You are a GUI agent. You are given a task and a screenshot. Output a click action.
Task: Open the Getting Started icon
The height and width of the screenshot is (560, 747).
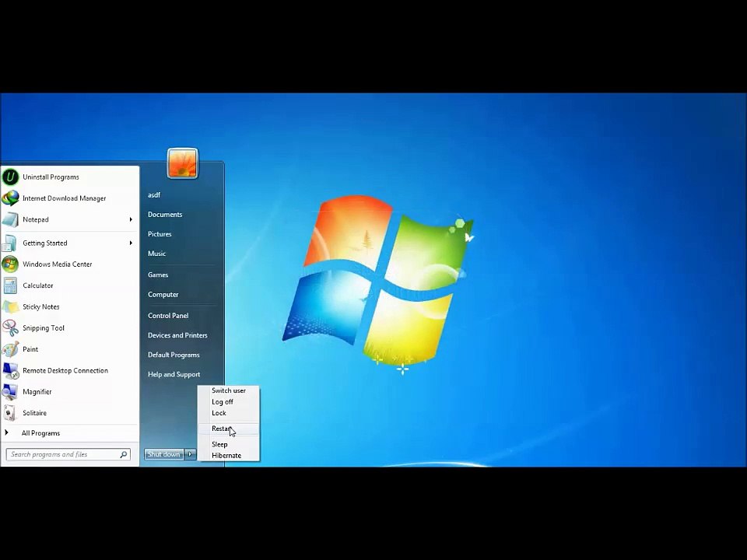coord(10,243)
